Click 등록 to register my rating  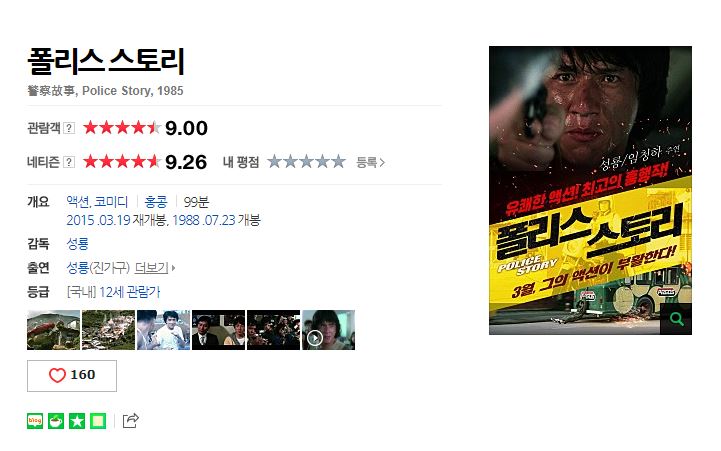click(370, 162)
